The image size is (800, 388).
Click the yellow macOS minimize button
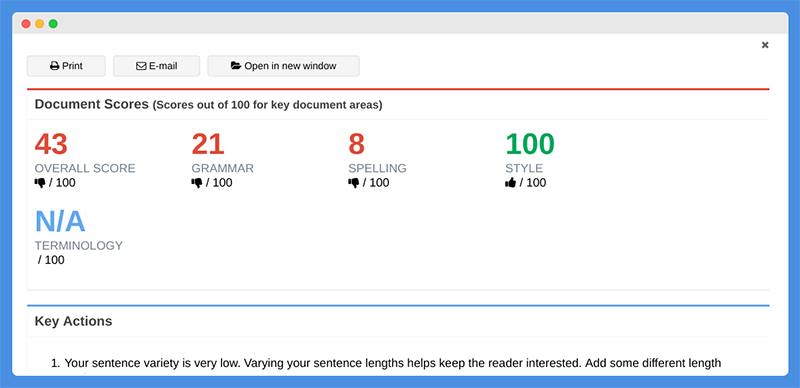39,23
